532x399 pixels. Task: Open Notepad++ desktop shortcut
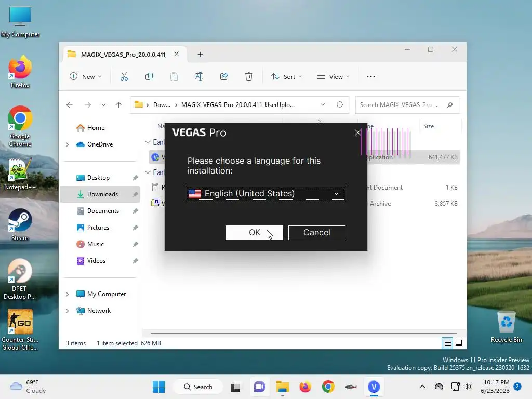pos(20,174)
